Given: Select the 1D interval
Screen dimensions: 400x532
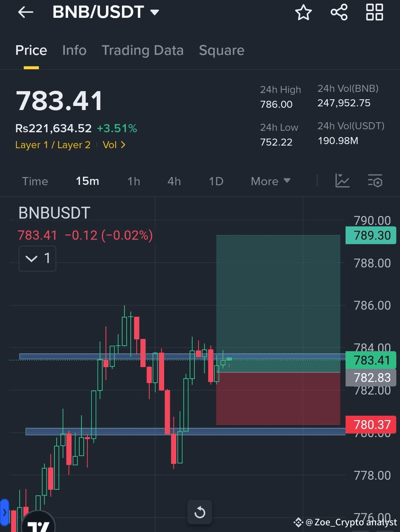Looking at the screenshot, I should [x=216, y=181].
